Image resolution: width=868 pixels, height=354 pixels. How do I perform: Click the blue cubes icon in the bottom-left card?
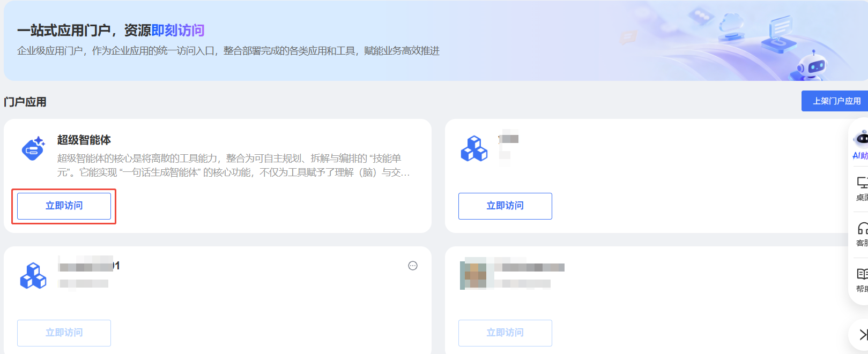(x=33, y=275)
